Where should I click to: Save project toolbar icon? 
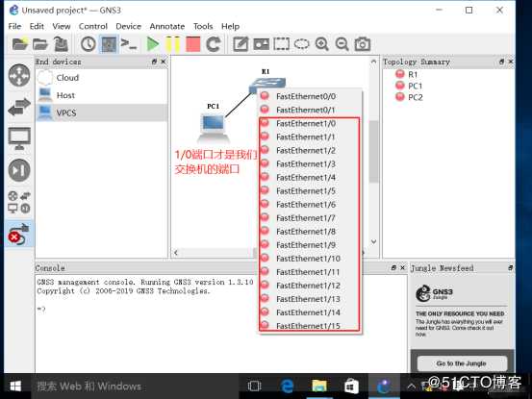pyautogui.click(x=61, y=44)
